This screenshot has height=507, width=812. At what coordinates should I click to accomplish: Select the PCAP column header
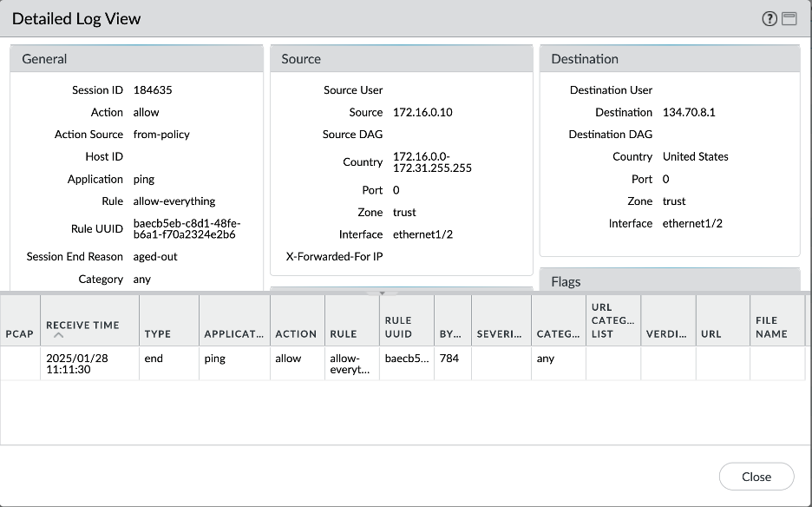coord(20,333)
